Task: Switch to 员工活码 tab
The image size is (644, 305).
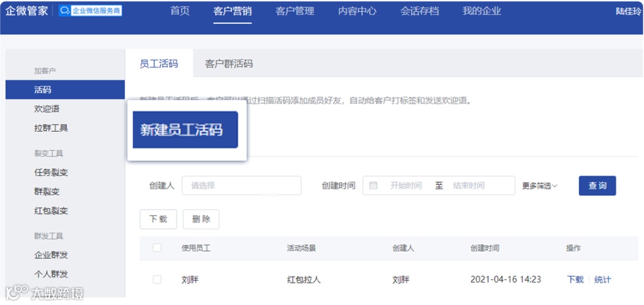Action: [x=159, y=64]
